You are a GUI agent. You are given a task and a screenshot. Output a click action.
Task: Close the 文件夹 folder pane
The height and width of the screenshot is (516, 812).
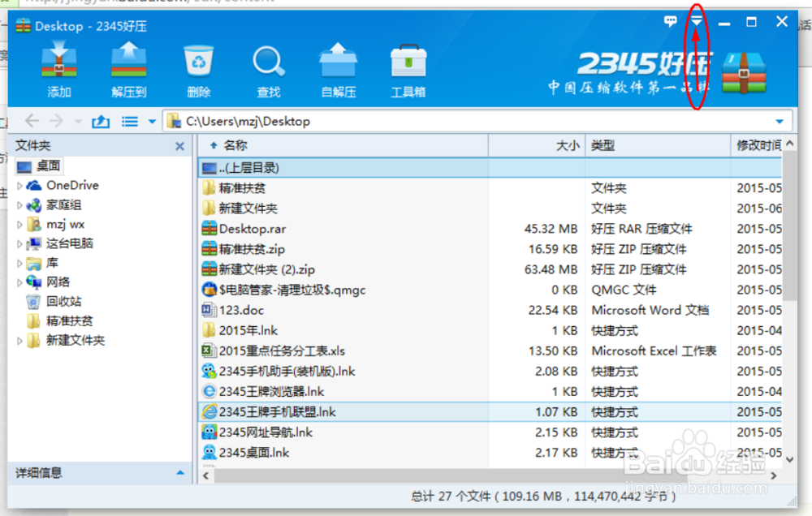(x=179, y=147)
